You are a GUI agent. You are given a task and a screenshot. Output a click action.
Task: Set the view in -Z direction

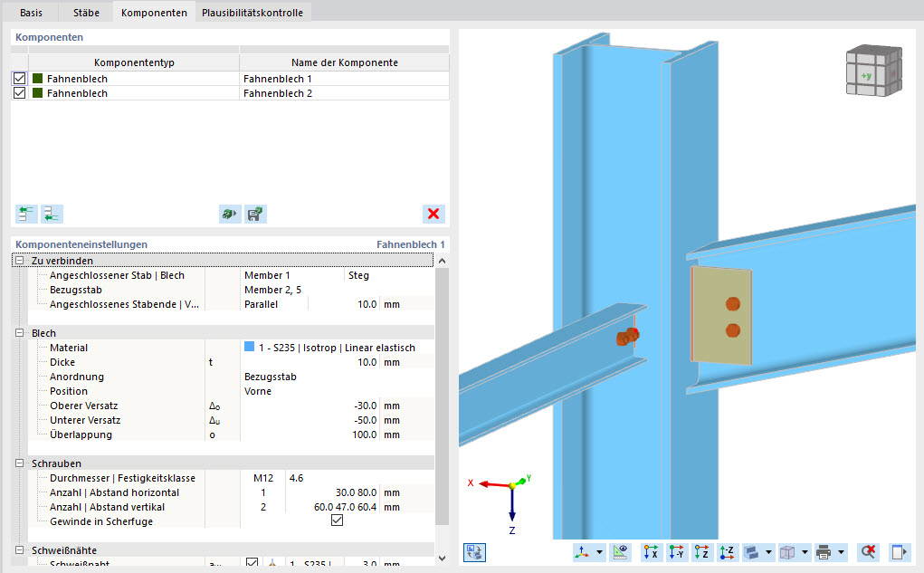[727, 552]
